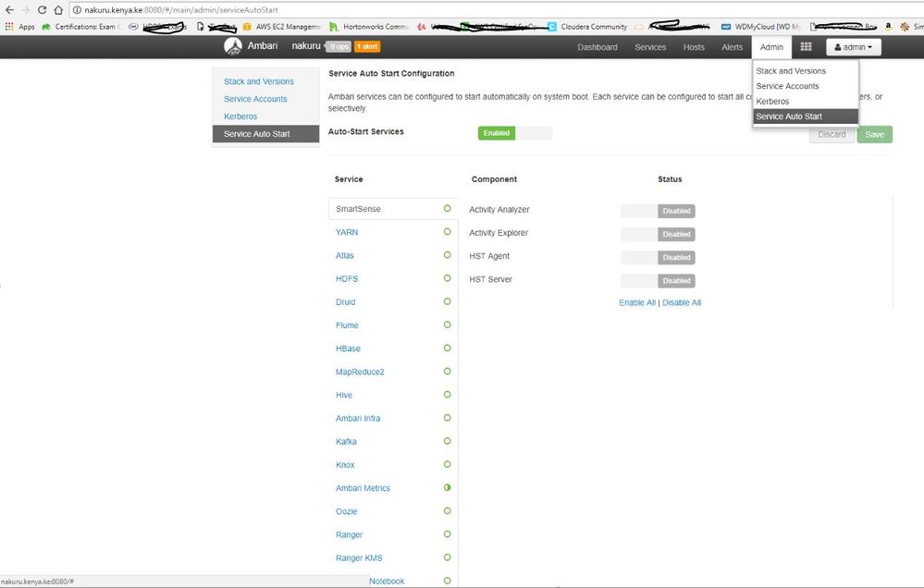Toggle the Auto-Start Services Enabled switch
924x588 pixels.
point(515,133)
